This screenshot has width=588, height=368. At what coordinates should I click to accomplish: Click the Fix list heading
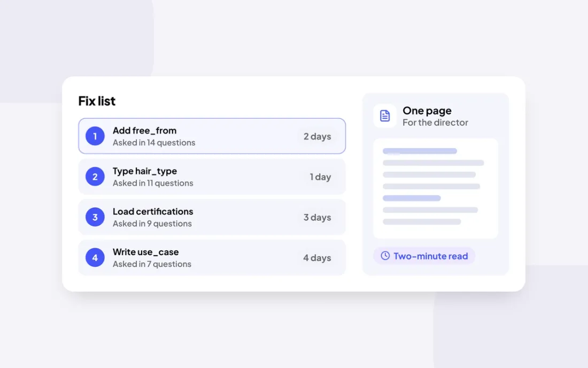97,101
